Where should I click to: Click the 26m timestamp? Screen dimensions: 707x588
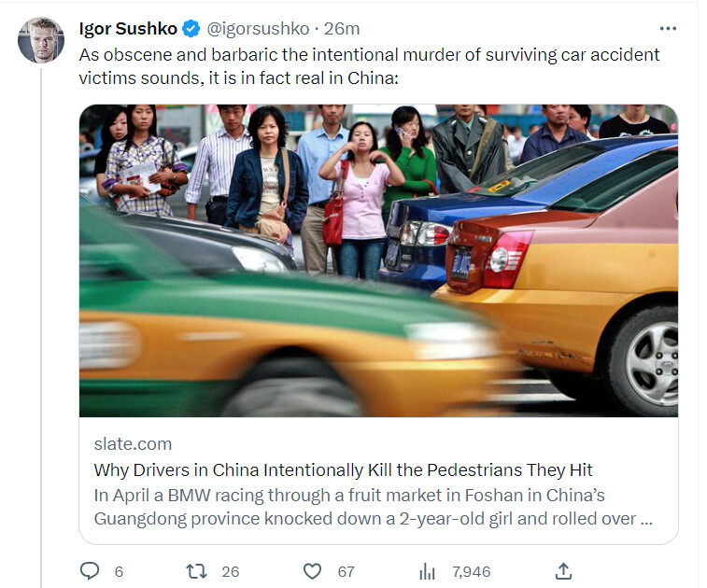click(342, 29)
